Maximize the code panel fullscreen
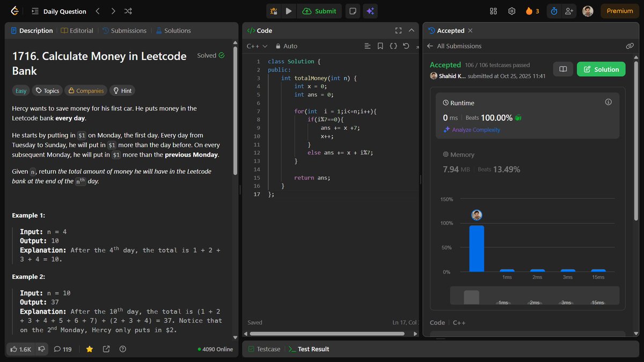644x362 pixels. [398, 31]
